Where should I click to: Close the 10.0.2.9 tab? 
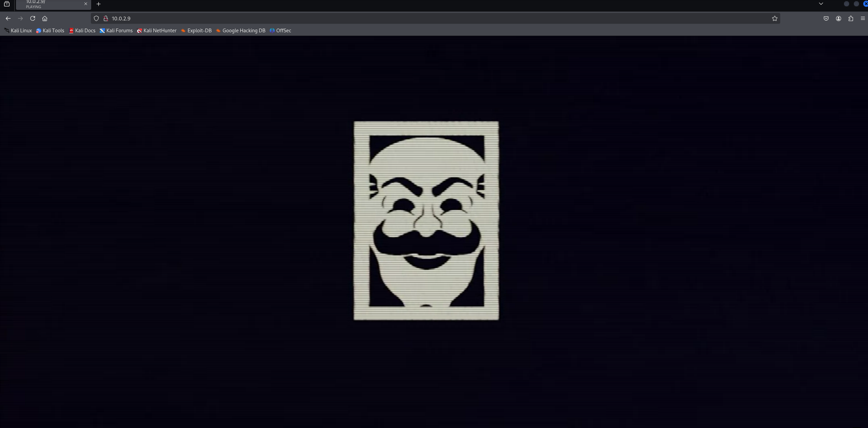coord(86,4)
